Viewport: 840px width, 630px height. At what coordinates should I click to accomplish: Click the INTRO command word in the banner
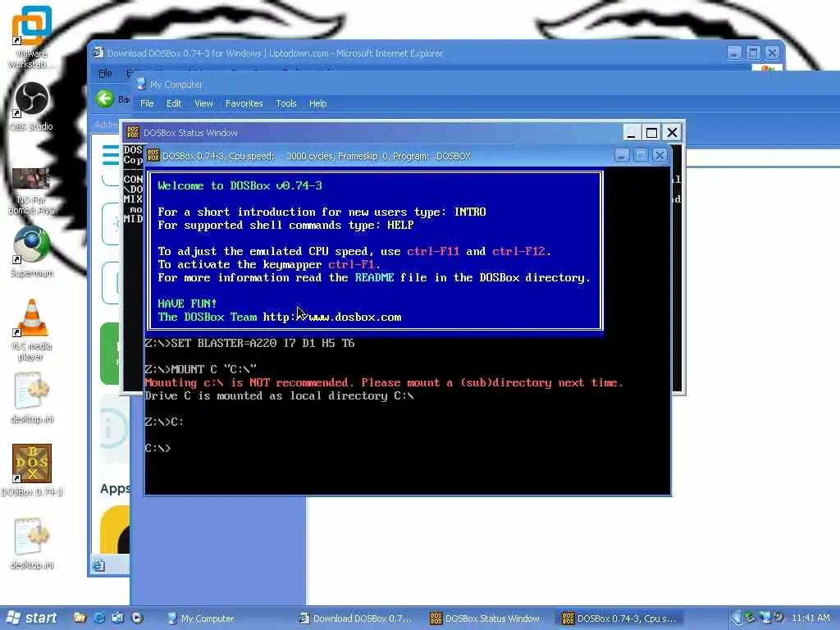pyautogui.click(x=470, y=212)
